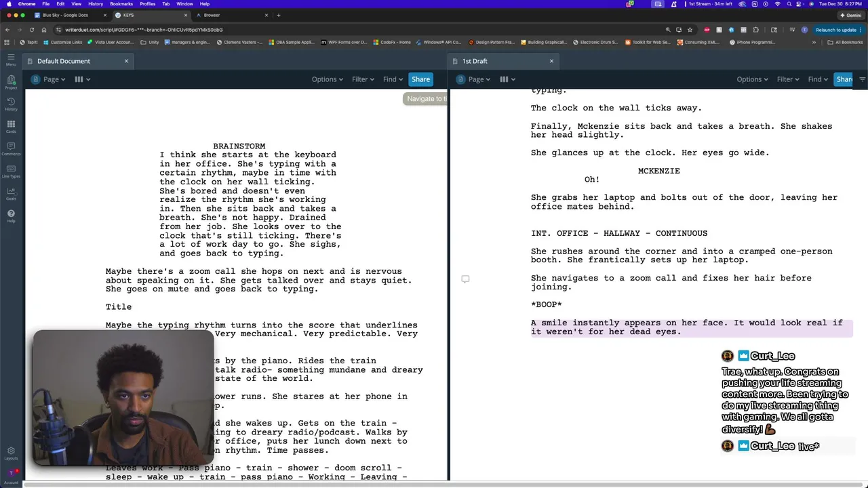Image resolution: width=868 pixels, height=488 pixels.
Task: Open the Account icon with notification badge
Action: 11,475
